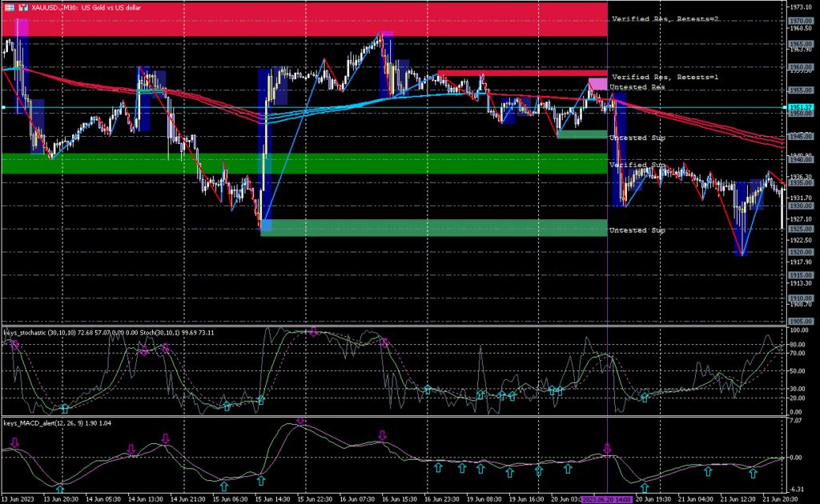820x504 pixels.
Task: Click the highlighted 2023.06.20 14:00 time marker
Action: tap(607, 499)
